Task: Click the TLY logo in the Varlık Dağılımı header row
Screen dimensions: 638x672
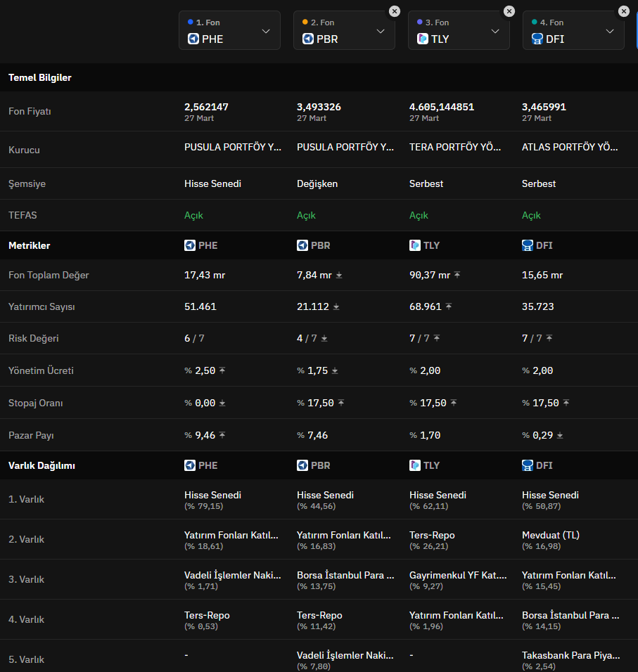Action: [415, 465]
